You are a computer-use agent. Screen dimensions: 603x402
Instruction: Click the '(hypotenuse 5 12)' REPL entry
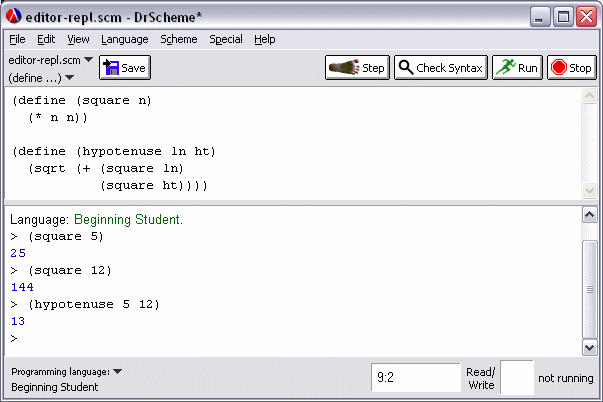tap(94, 304)
